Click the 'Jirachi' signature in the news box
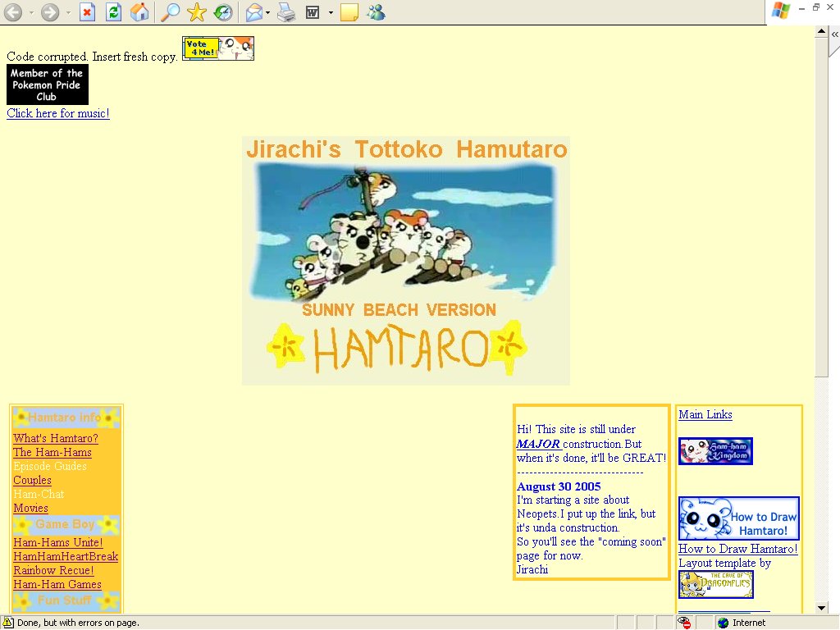Image resolution: width=840 pixels, height=630 pixels. (x=532, y=569)
